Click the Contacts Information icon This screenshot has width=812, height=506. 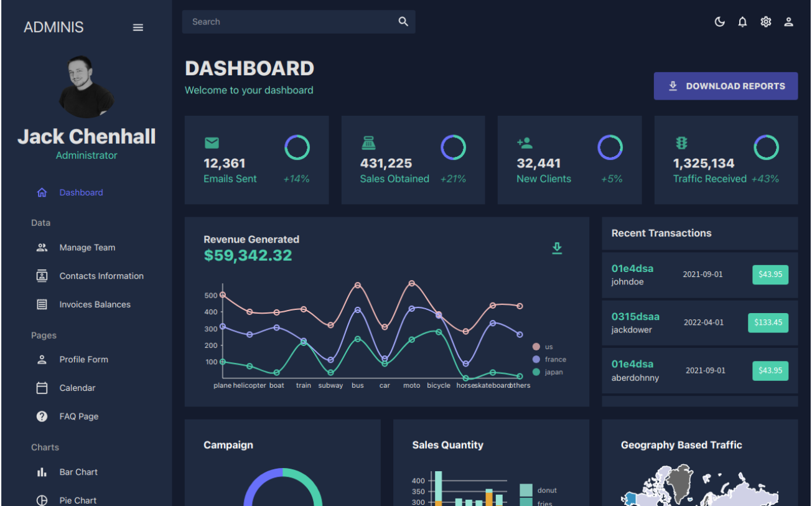[x=42, y=276]
